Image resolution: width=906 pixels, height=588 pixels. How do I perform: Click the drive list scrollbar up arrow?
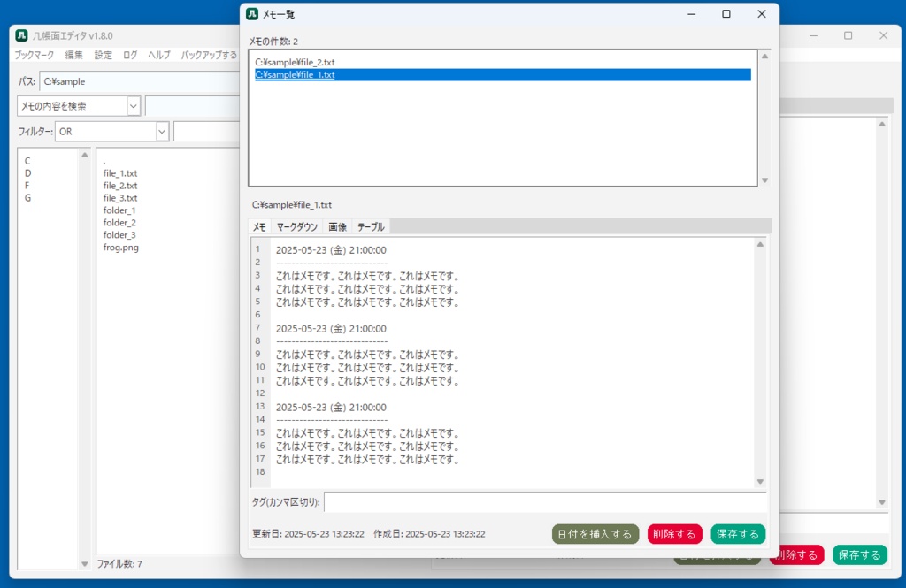85,155
